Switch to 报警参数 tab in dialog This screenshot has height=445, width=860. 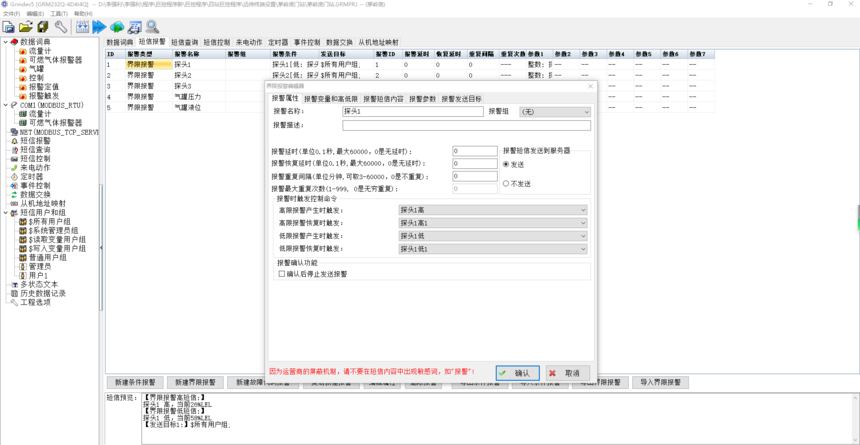click(422, 99)
